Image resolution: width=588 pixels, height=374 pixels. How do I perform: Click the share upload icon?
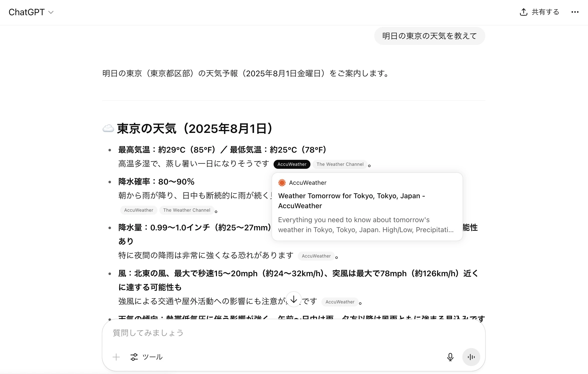click(x=523, y=12)
